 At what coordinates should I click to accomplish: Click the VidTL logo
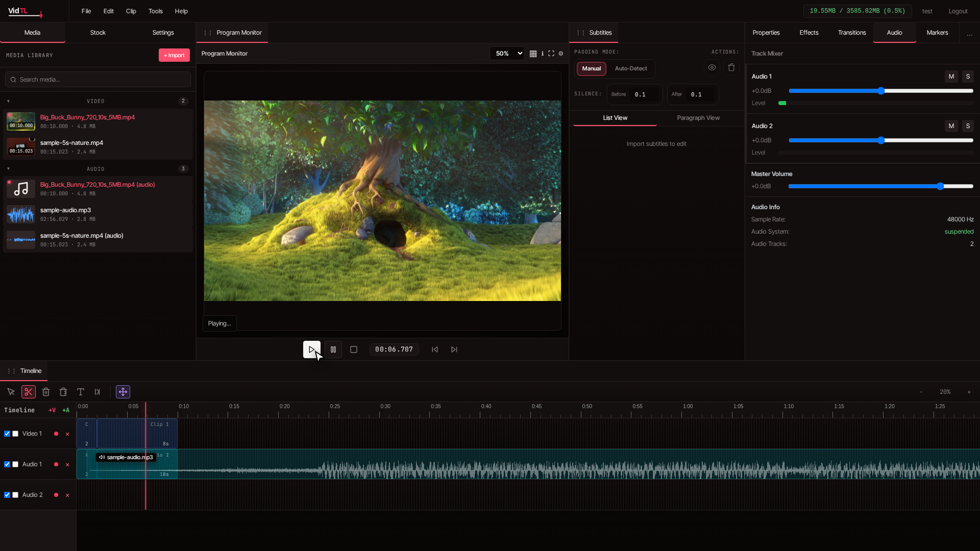tap(25, 11)
